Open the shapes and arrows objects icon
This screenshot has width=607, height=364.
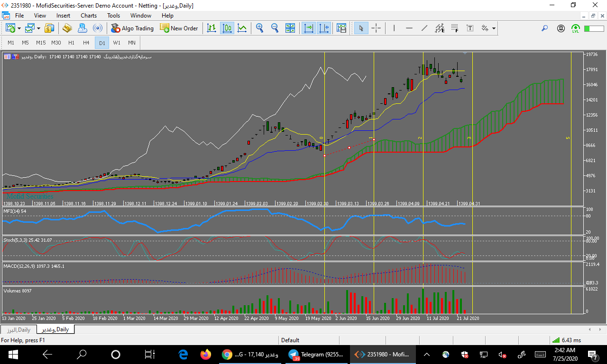coord(485,28)
